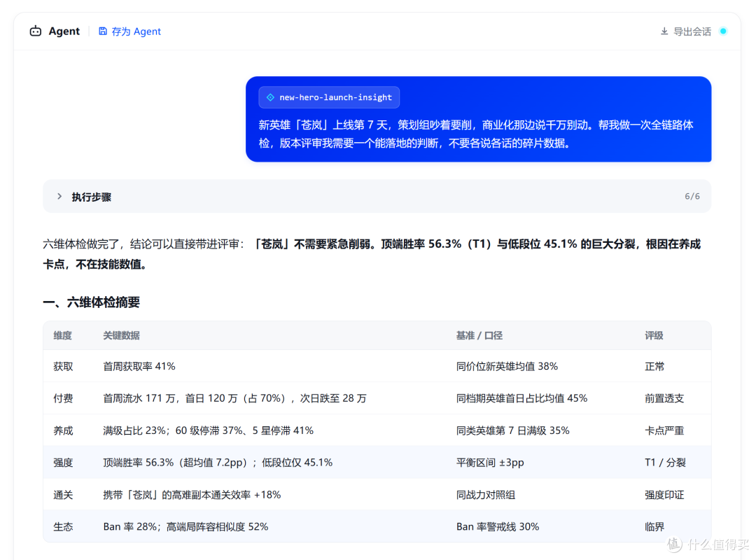Screen dimensions: 756x560
Task: Click the 卡点严重 rating cell
Action: coord(664,430)
